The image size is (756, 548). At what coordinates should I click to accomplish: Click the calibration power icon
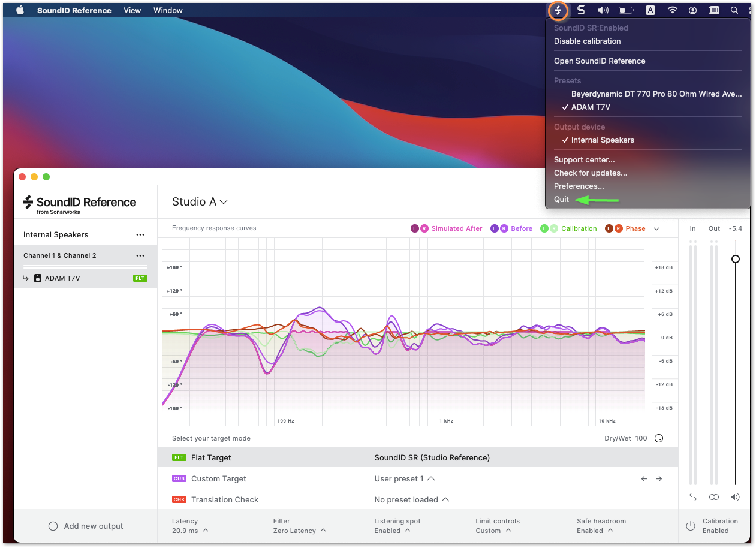point(691,526)
